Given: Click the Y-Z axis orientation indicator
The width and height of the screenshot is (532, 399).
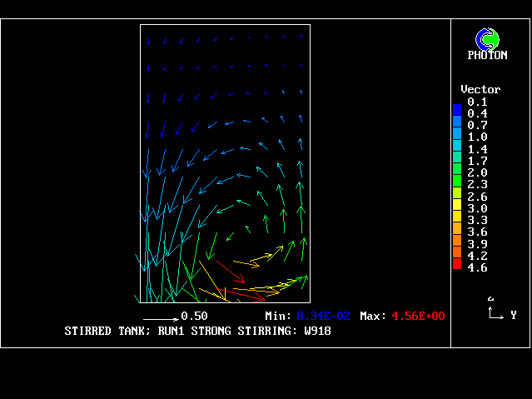Looking at the screenshot, I should 496,311.
